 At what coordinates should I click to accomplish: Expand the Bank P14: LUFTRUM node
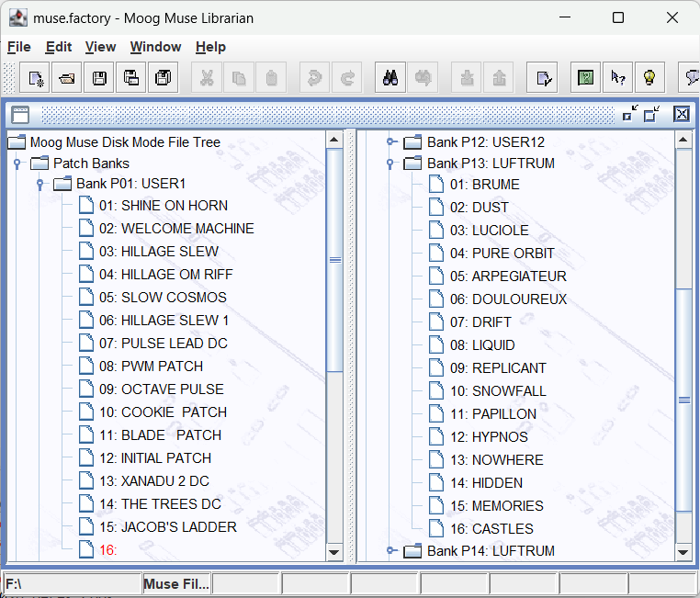click(x=390, y=551)
